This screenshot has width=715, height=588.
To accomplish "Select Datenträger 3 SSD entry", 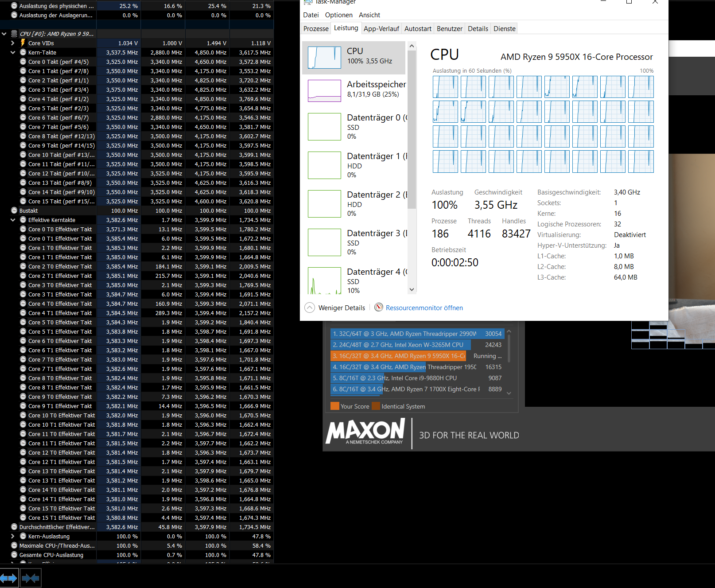I will click(354, 242).
